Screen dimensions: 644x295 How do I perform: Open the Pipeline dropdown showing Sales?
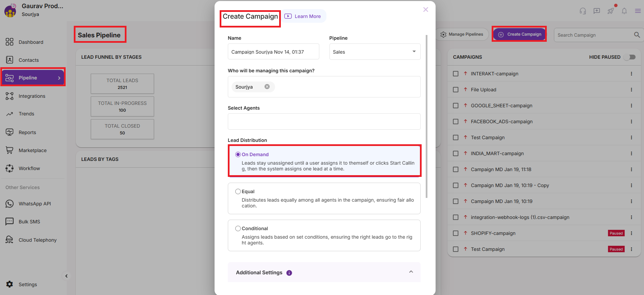(x=375, y=52)
